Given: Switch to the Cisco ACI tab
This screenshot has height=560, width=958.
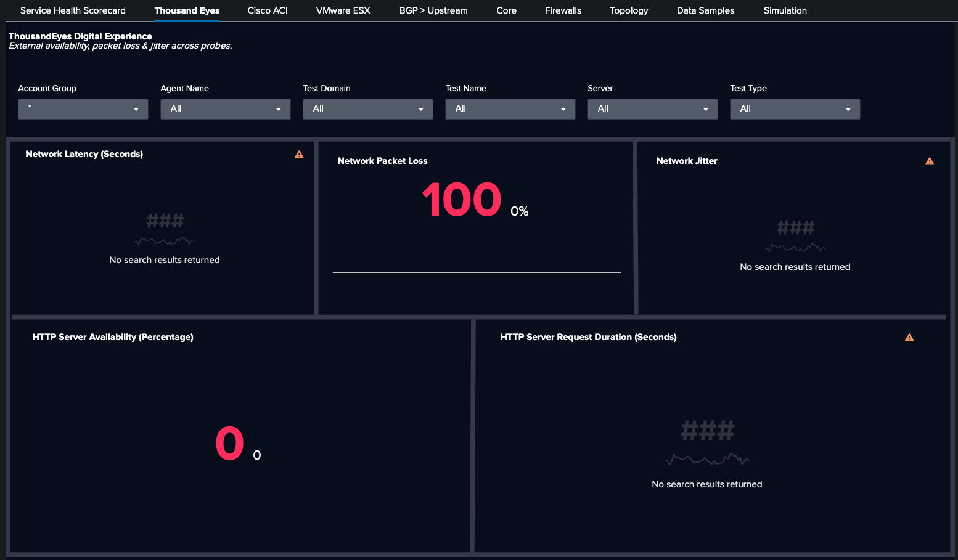Looking at the screenshot, I should coord(268,10).
